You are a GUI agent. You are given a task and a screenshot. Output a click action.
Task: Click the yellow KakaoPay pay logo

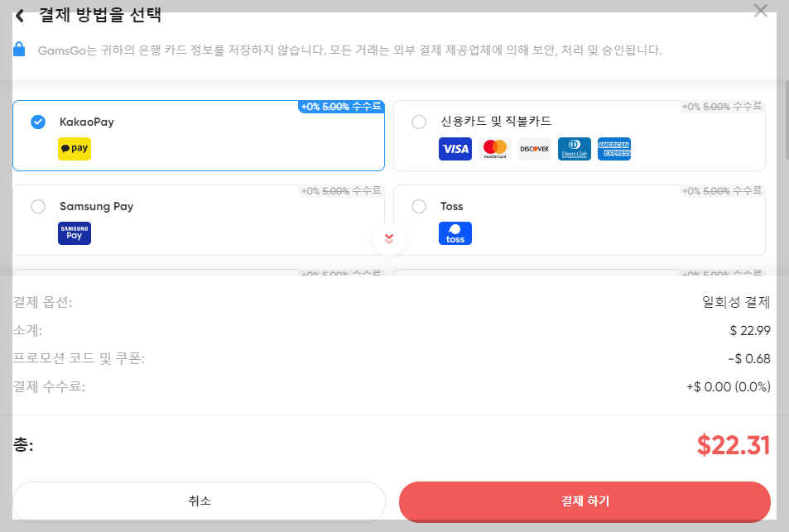point(74,150)
